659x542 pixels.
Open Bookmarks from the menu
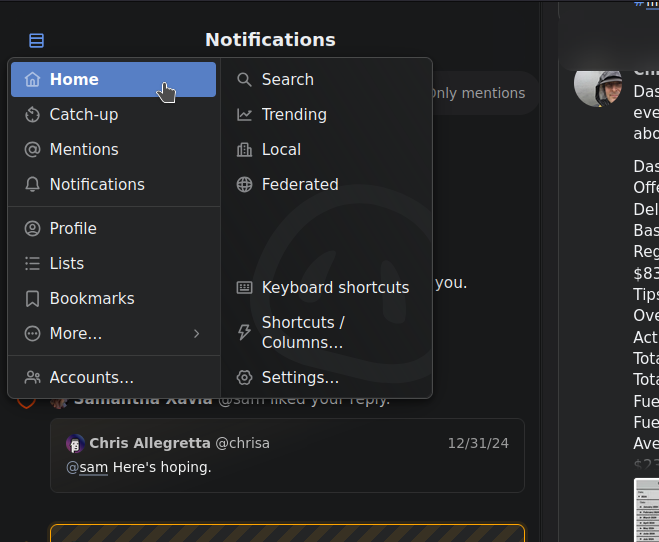pyautogui.click(x=113, y=298)
